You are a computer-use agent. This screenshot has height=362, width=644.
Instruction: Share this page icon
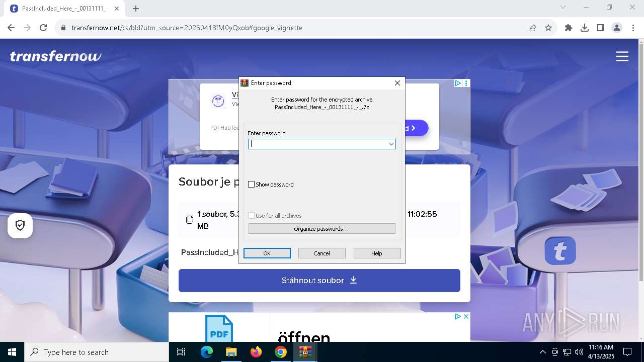coord(532,28)
